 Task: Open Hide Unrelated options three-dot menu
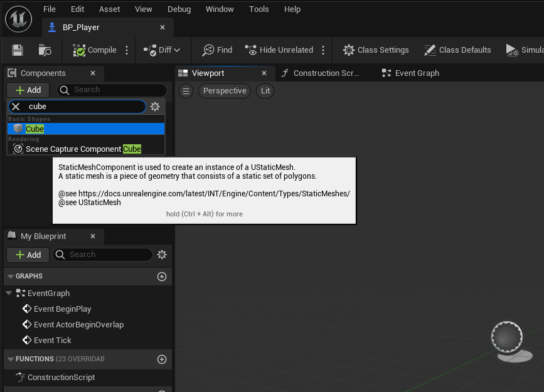[323, 50]
